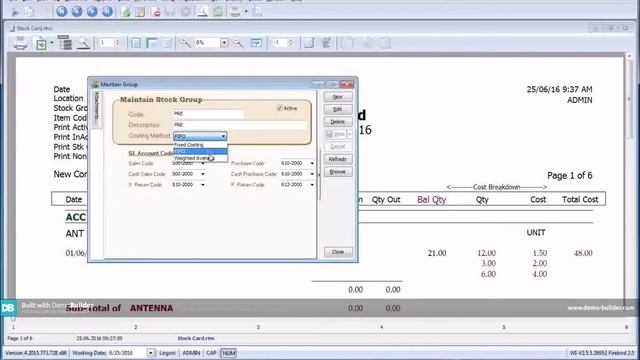Screen dimensions: 640x360
Task: Go to first record navigation button
Action: (62, 11)
